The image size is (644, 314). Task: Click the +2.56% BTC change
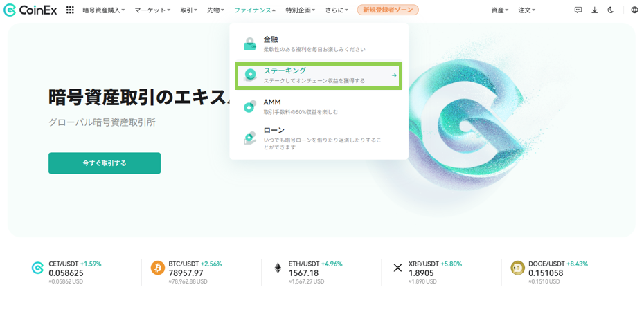point(211,264)
